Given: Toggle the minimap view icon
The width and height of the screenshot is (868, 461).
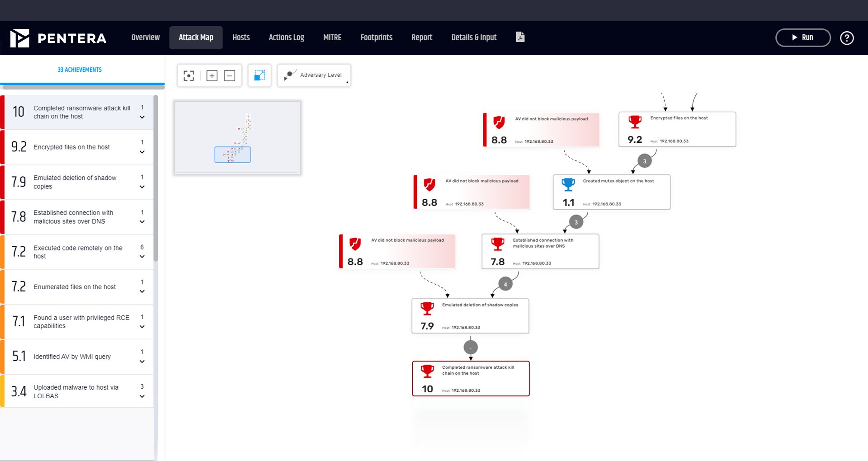Looking at the screenshot, I should [259, 75].
